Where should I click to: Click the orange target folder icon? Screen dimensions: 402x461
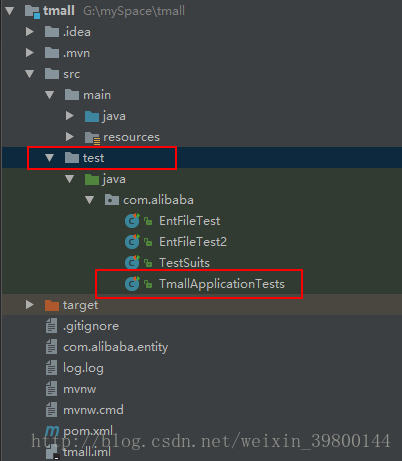pyautogui.click(x=52, y=305)
